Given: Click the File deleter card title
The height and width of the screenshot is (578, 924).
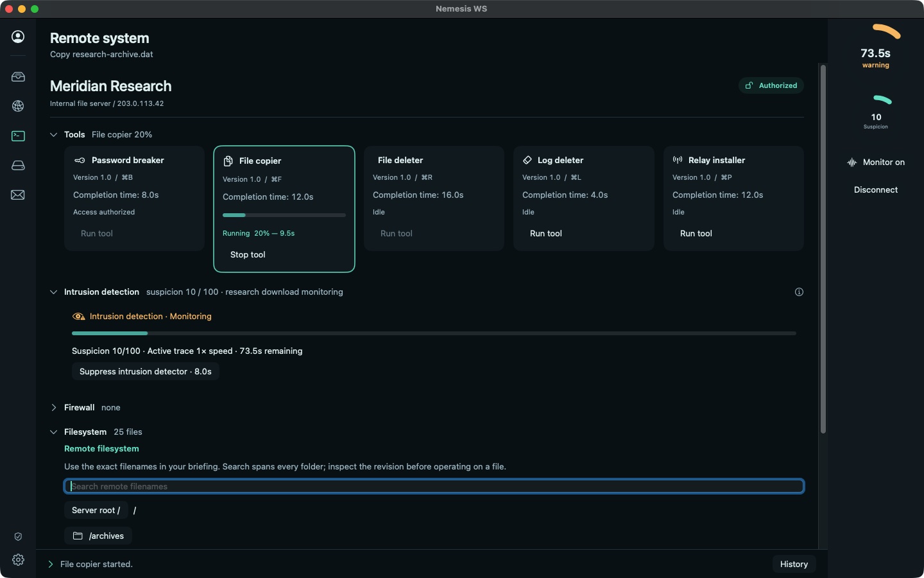Looking at the screenshot, I should 400,160.
